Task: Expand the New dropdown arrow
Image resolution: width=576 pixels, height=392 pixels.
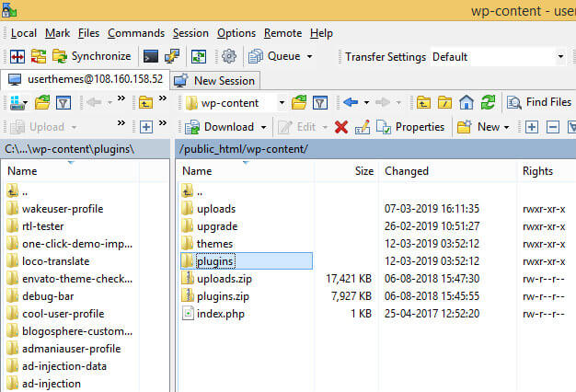Action: pyautogui.click(x=507, y=128)
